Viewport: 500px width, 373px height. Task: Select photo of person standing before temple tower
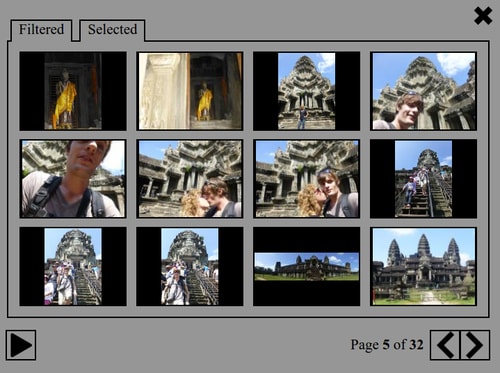[x=306, y=91]
